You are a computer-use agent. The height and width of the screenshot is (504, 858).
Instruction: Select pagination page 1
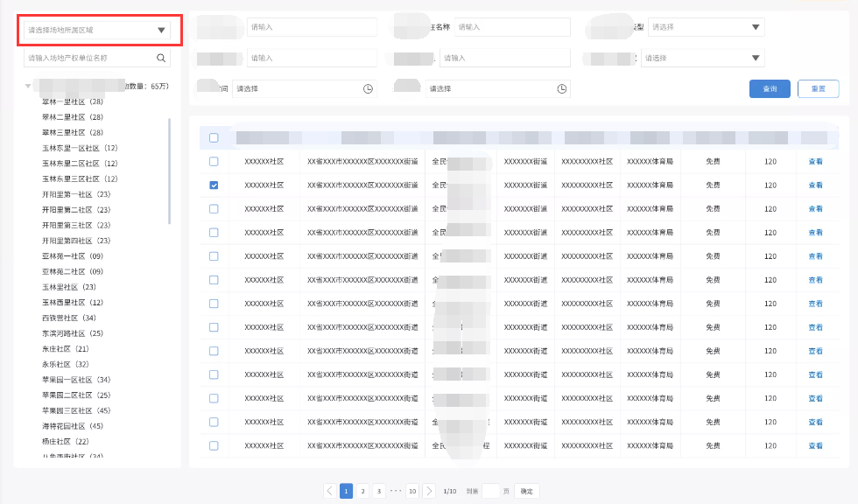click(346, 491)
